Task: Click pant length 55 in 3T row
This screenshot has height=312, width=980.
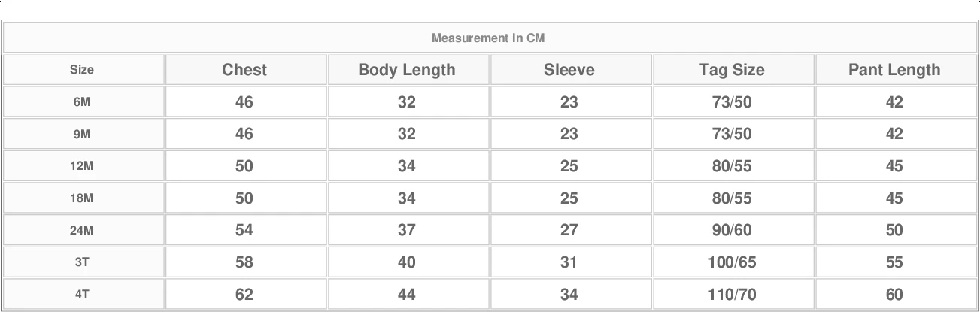Action: pos(894,262)
